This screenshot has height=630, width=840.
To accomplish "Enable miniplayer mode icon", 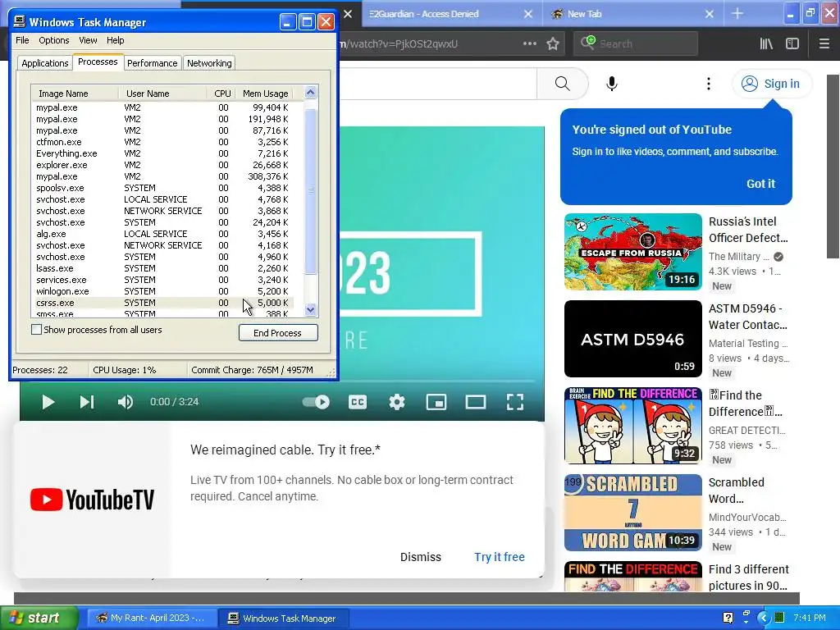I will [436, 402].
